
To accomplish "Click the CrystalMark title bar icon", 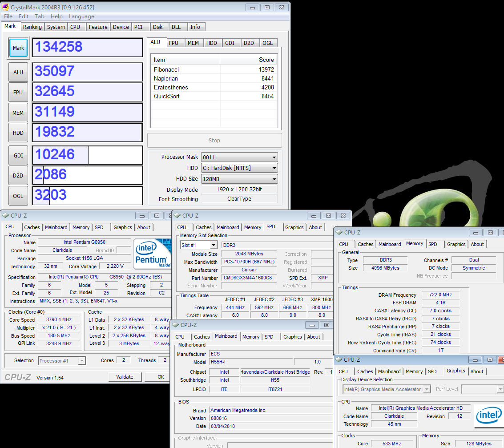I will pos(6,7).
